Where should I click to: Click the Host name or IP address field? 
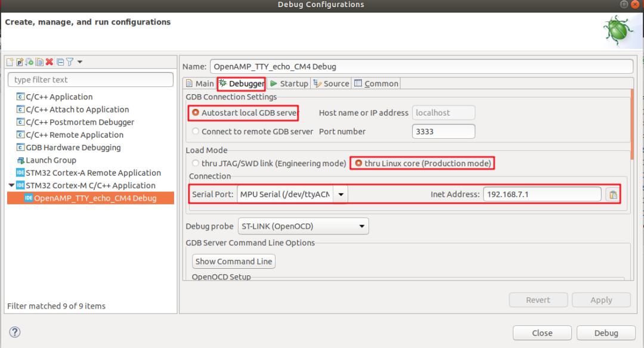point(444,113)
